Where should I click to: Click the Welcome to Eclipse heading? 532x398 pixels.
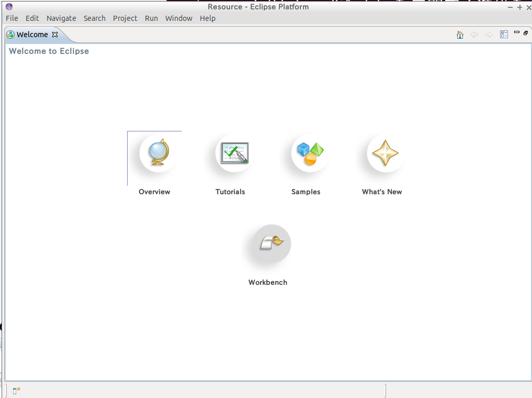coord(49,51)
